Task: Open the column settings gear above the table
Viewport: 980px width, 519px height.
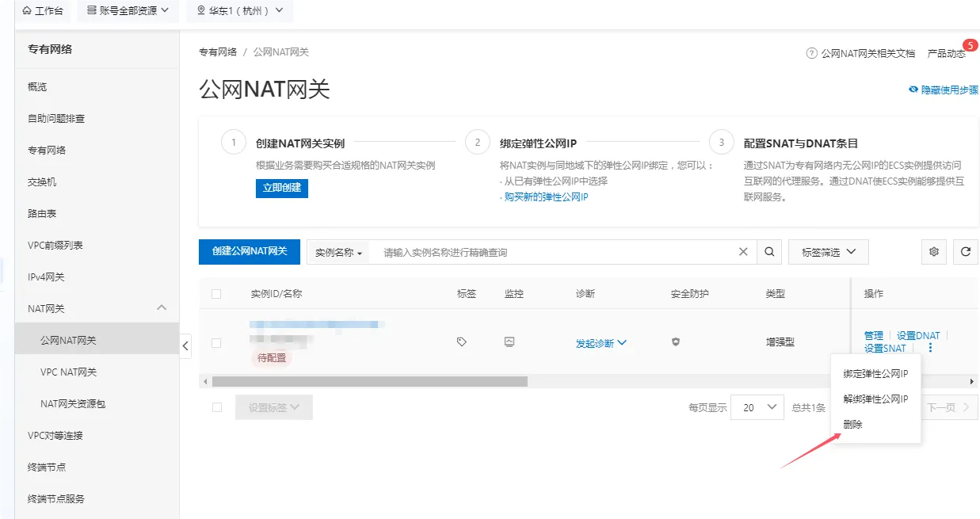Action: click(x=933, y=251)
